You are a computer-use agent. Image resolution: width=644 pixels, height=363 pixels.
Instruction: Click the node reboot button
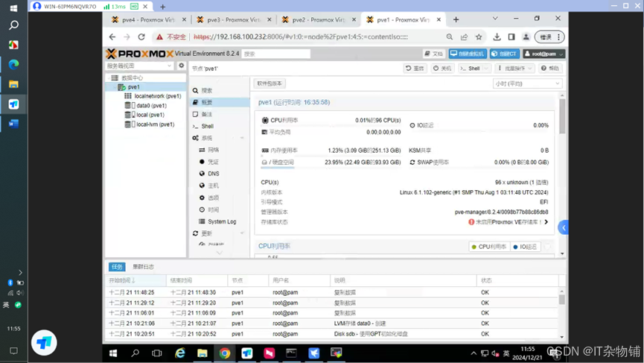[x=415, y=69]
